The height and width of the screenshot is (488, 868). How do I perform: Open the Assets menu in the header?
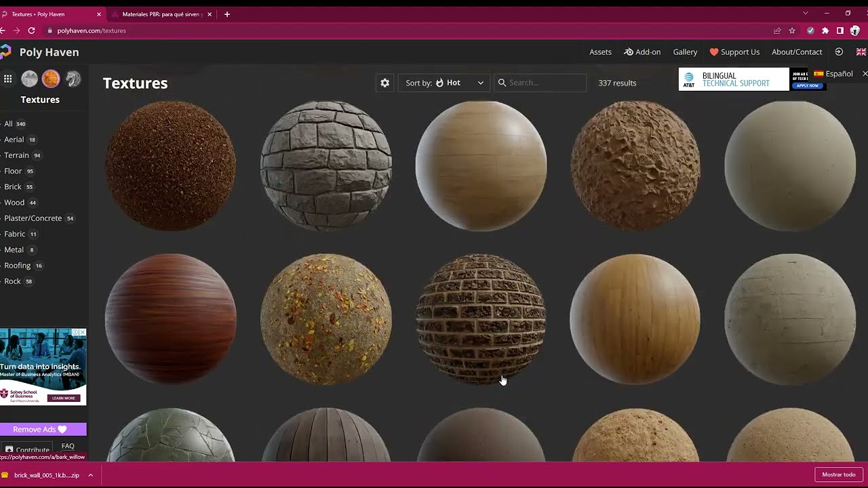(x=600, y=52)
